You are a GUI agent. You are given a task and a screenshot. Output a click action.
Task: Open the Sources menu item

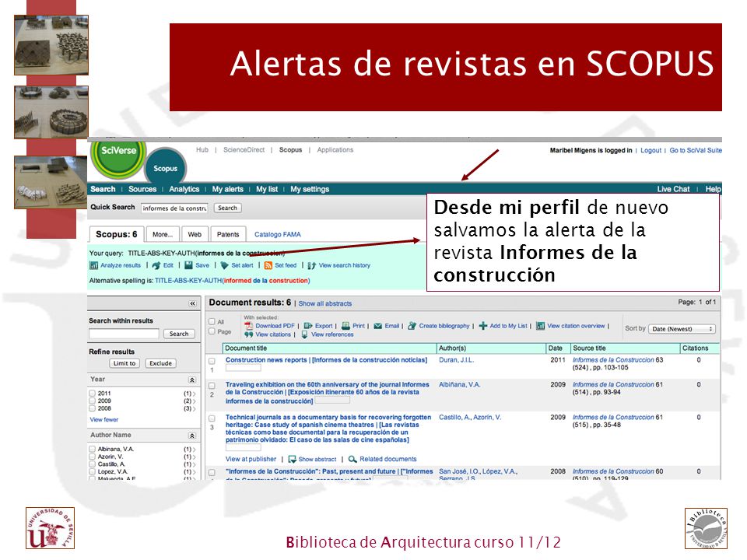[142, 189]
